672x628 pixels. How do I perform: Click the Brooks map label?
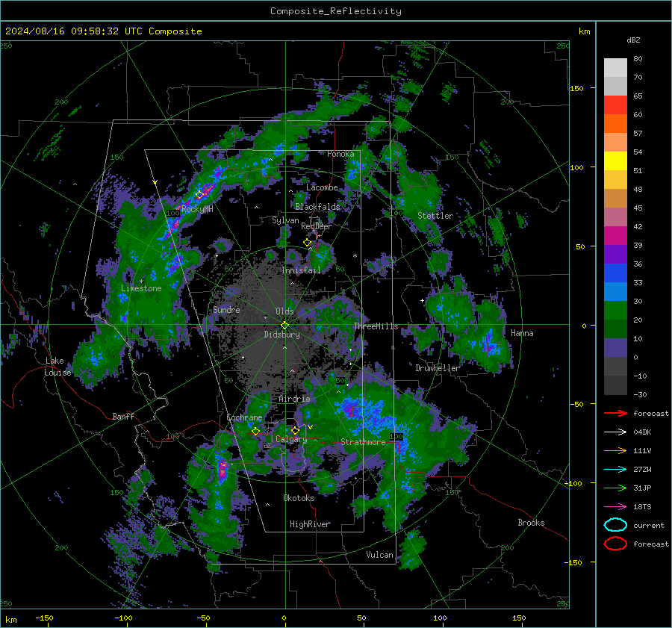coord(531,523)
